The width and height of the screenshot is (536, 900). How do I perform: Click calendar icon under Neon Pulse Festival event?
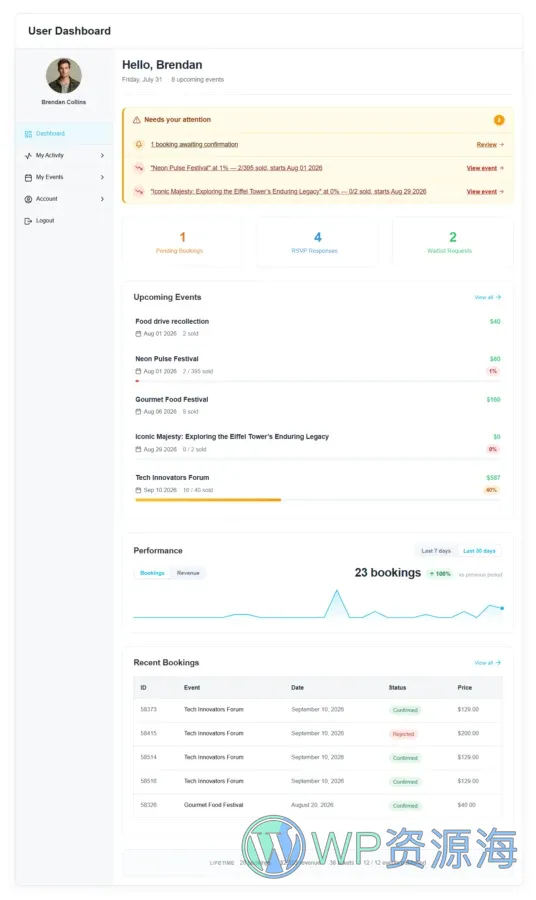point(138,371)
